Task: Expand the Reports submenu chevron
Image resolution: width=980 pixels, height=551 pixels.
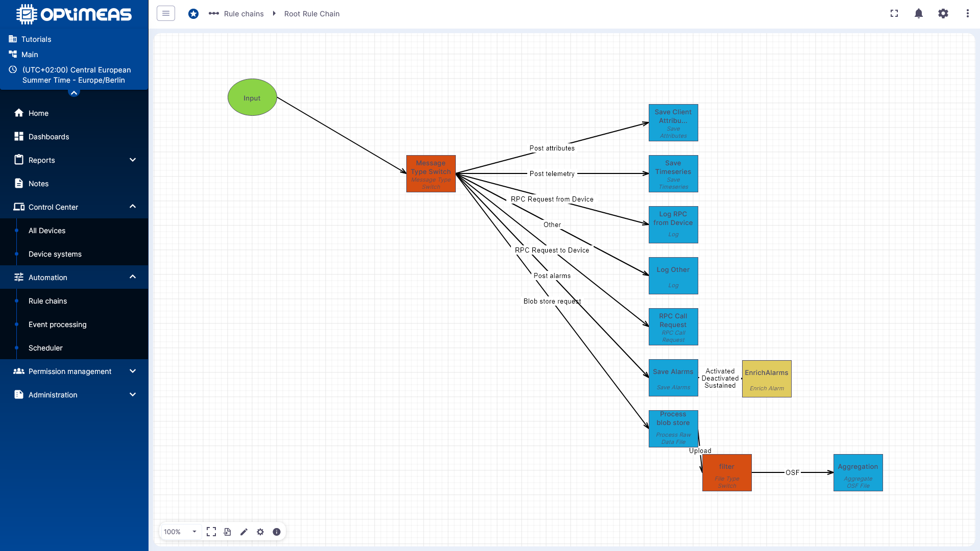Action: point(133,160)
